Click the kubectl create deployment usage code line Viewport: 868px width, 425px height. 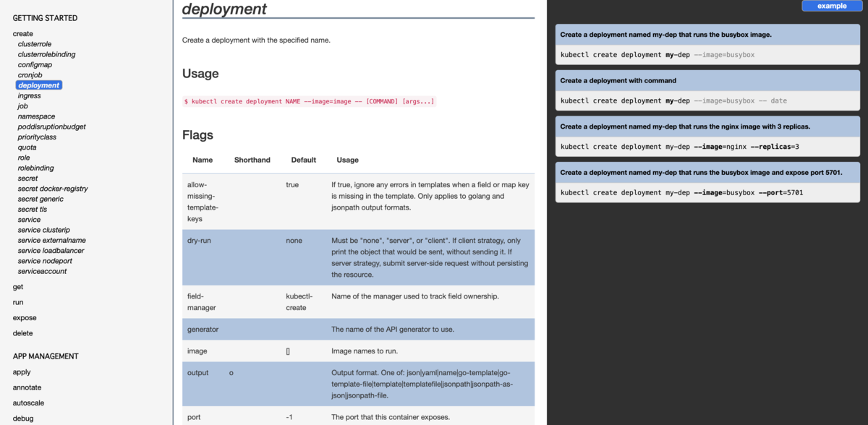(x=310, y=101)
